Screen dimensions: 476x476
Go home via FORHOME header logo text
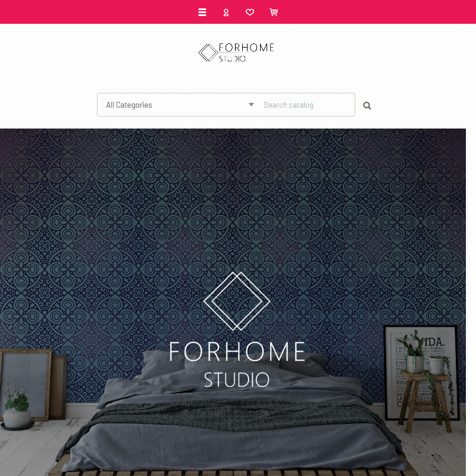pyautogui.click(x=246, y=48)
